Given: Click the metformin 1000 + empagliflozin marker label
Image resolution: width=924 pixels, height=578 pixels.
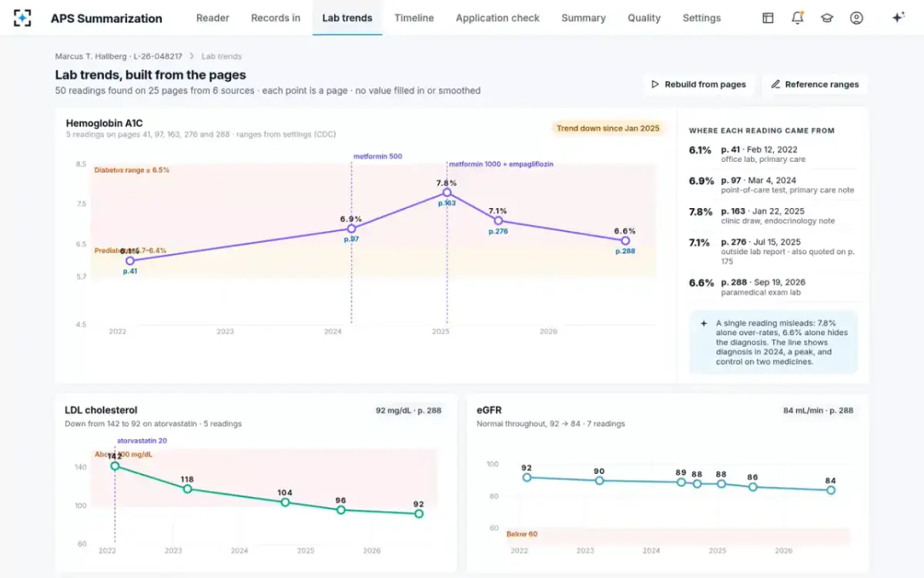Looking at the screenshot, I should pyautogui.click(x=501, y=164).
